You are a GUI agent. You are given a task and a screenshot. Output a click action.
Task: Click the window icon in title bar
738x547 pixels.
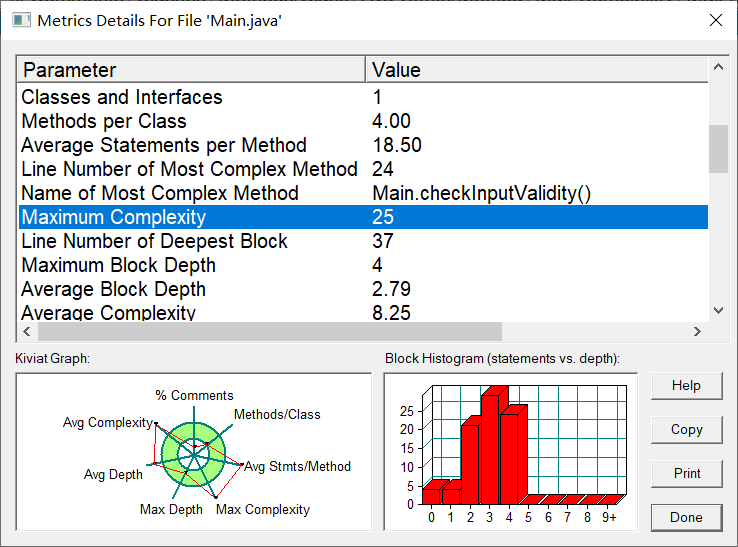[21, 20]
